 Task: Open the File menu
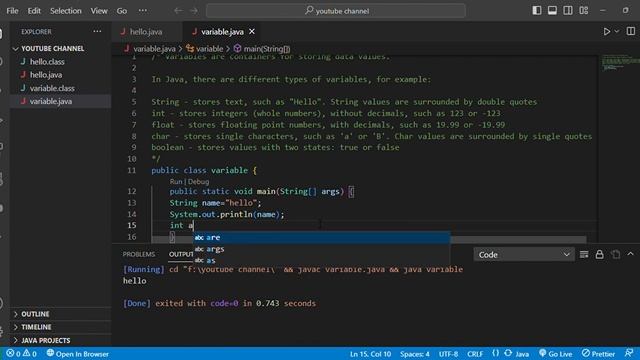click(12, 11)
